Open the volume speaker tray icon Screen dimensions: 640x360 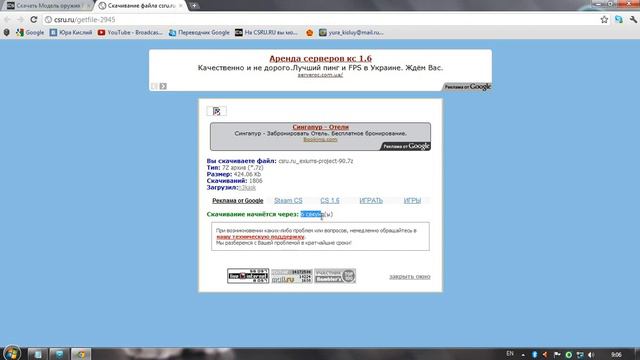click(x=591, y=355)
